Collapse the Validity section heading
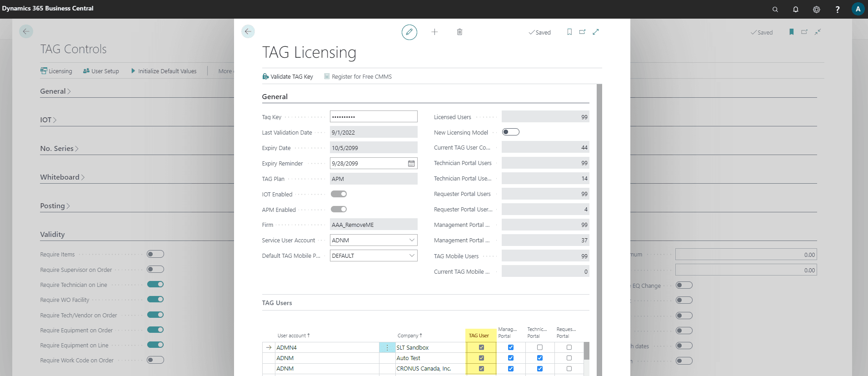Screen dimensions: 868x376 pyautogui.click(x=52, y=234)
